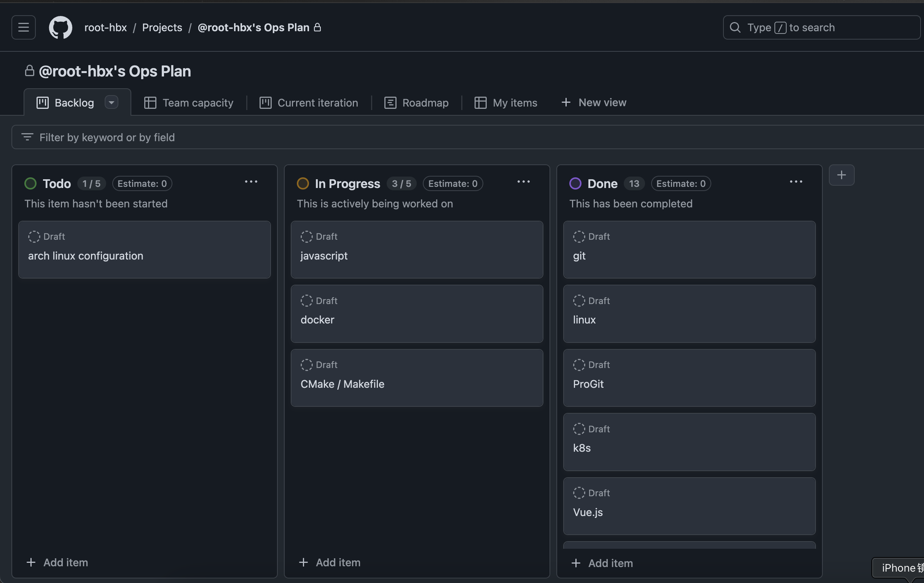Click draft icon on javascript card
Viewport: 924px width, 583px height.
(306, 236)
